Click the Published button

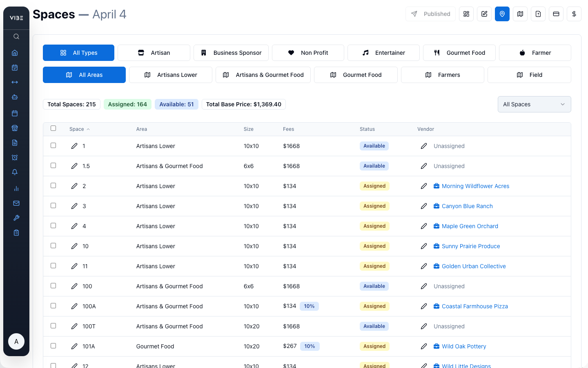point(430,13)
